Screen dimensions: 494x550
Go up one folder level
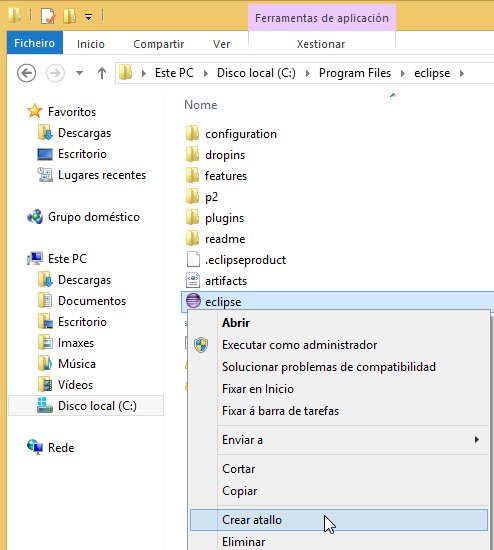pos(102,73)
